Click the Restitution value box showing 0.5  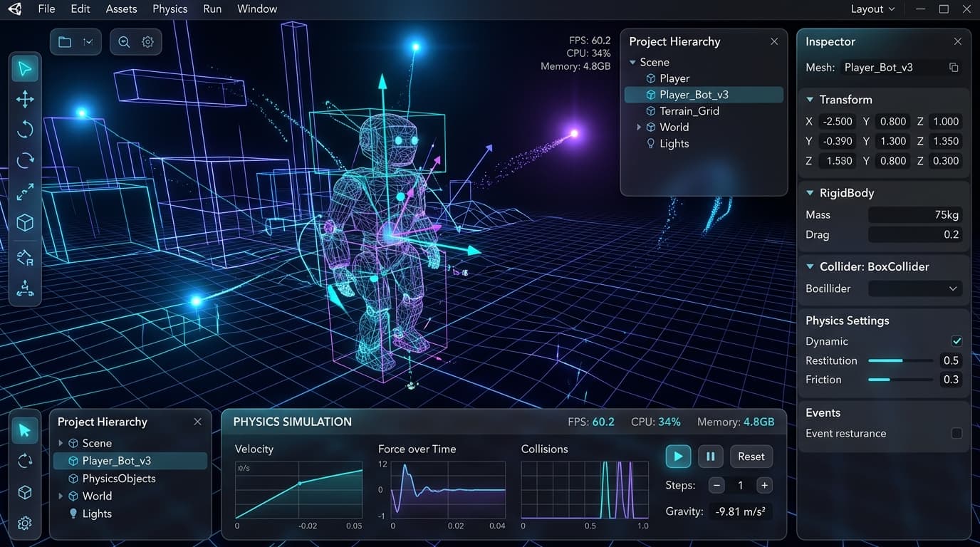coord(951,360)
